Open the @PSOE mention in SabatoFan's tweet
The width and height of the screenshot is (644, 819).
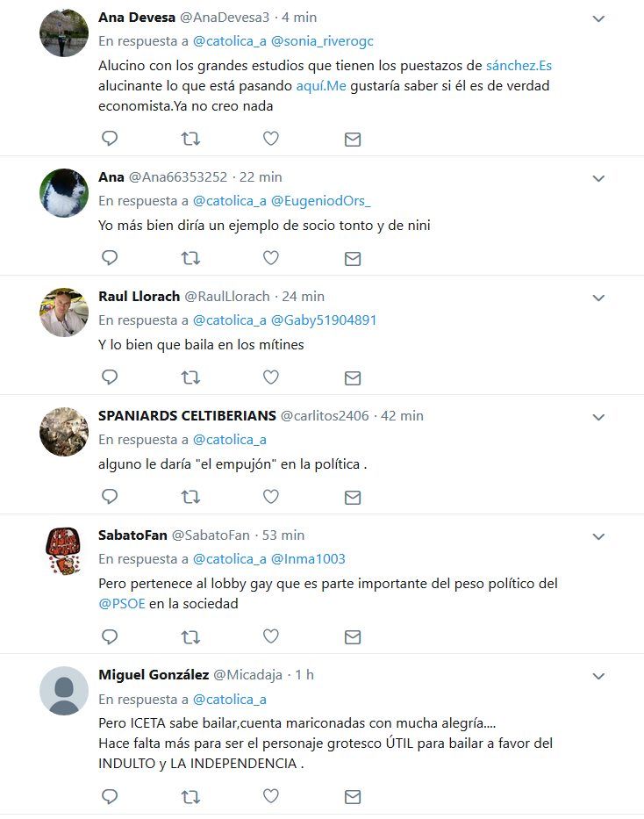click(x=122, y=604)
